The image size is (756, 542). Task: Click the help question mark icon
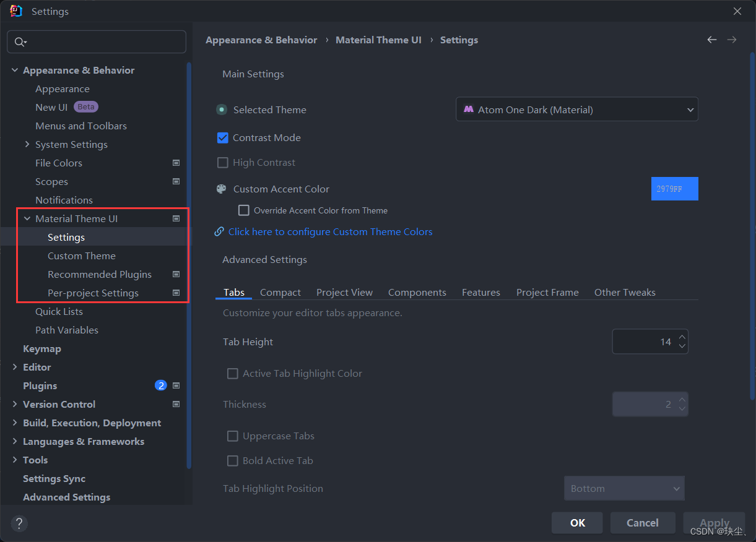(x=19, y=523)
